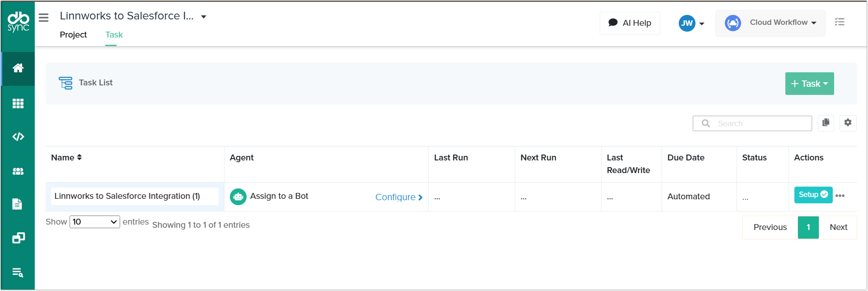Switch to the Project tab
The image size is (868, 291).
click(73, 35)
